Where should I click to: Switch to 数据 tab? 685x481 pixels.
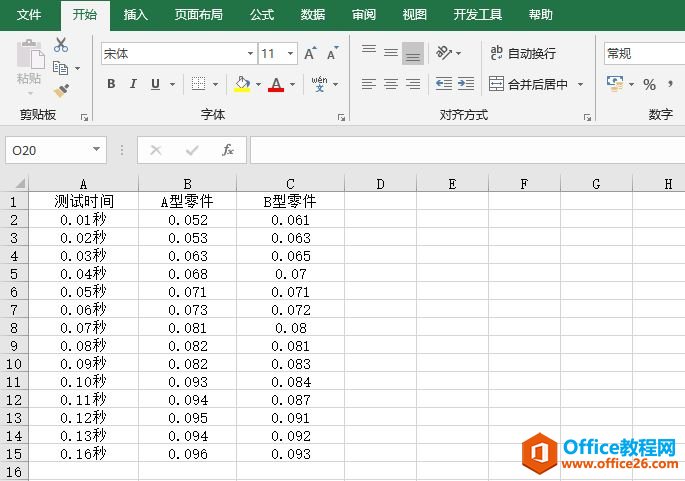click(x=313, y=14)
